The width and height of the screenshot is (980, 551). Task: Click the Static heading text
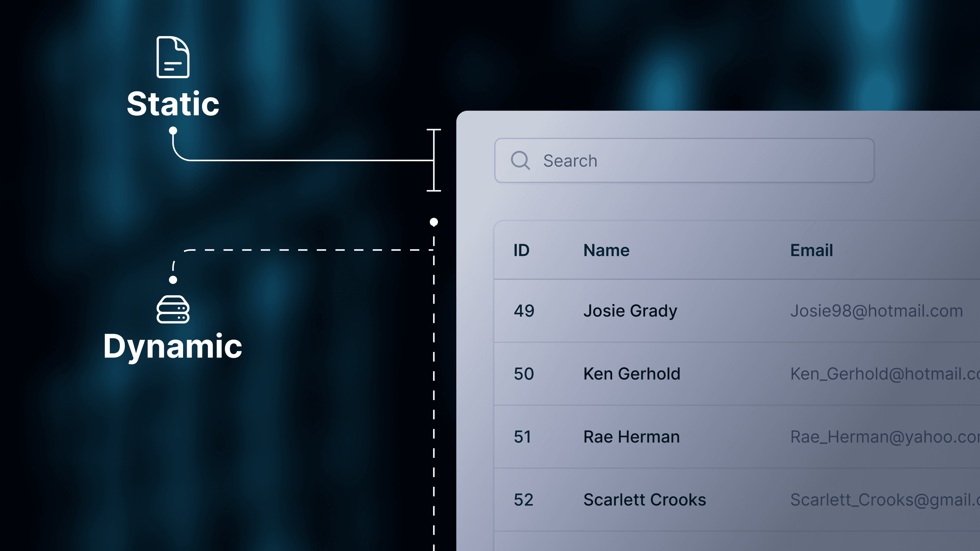(x=173, y=103)
